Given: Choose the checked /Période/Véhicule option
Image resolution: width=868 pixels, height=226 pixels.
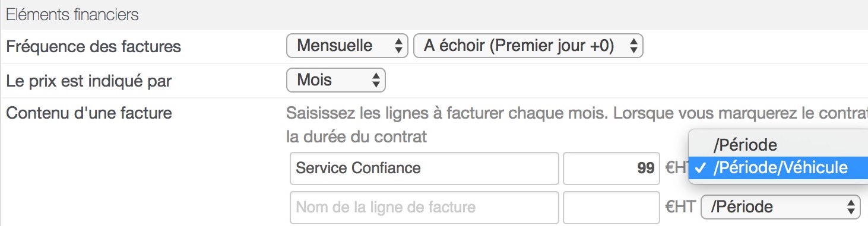Looking at the screenshot, I should (x=778, y=168).
